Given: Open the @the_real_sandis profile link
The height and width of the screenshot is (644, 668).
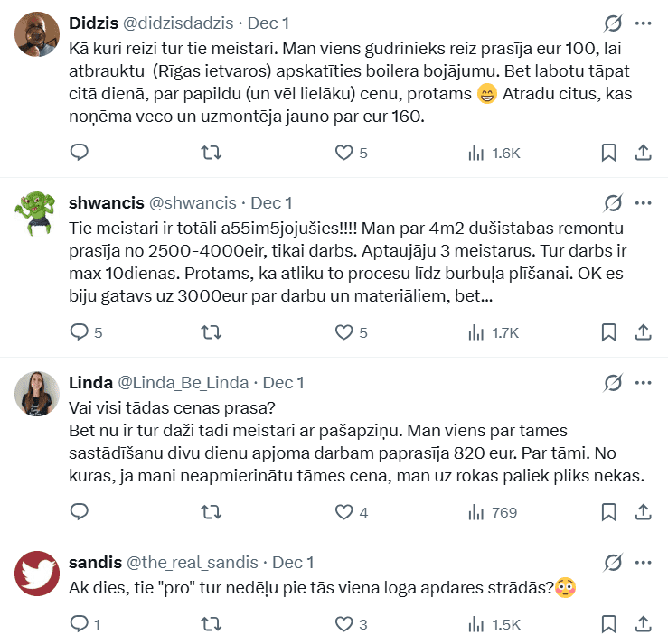Looking at the screenshot, I should [192, 562].
